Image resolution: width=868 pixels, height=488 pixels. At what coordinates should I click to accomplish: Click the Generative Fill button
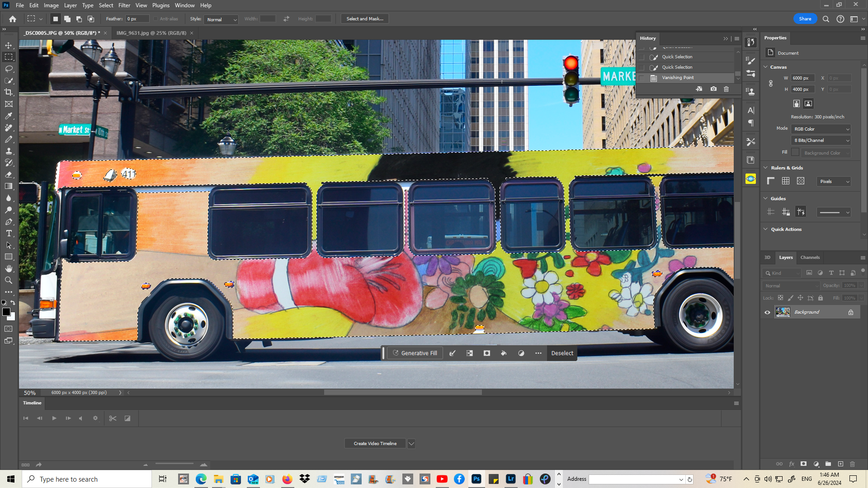click(x=415, y=353)
